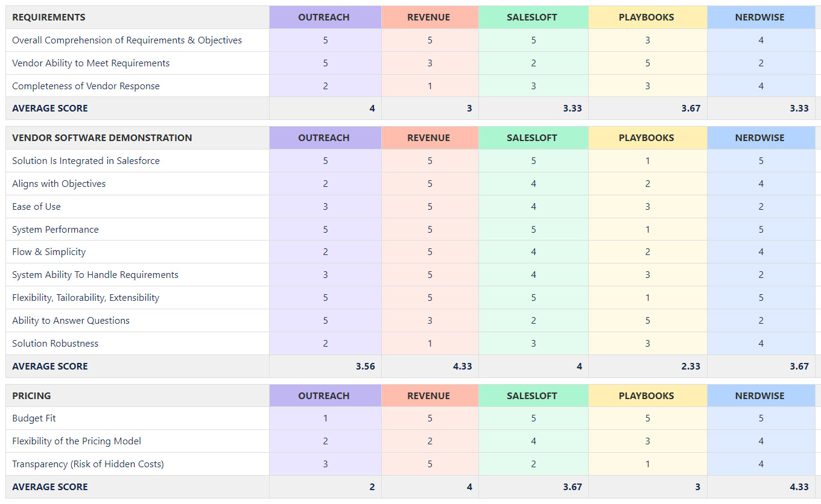The image size is (821, 504).
Task: Click the Ease of Use row label
Action: pyautogui.click(x=36, y=207)
